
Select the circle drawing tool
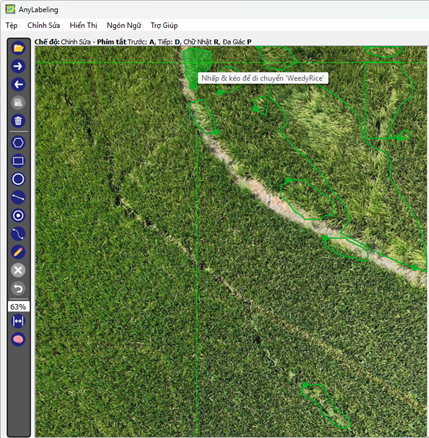point(18,179)
